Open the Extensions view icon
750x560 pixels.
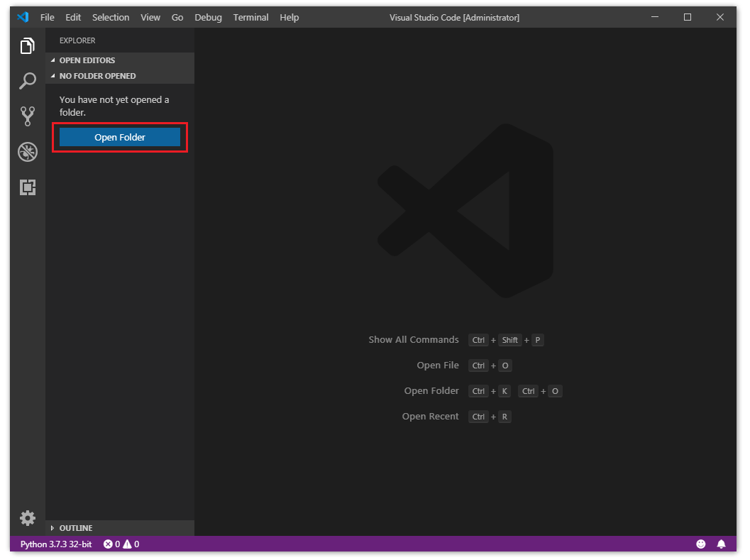27,187
